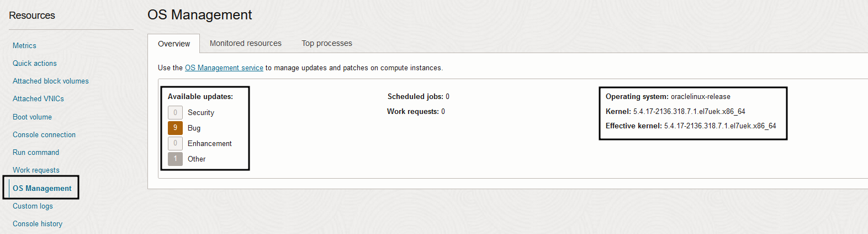Image resolution: width=868 pixels, height=234 pixels.
Task: Select the Overview tab
Action: (173, 44)
